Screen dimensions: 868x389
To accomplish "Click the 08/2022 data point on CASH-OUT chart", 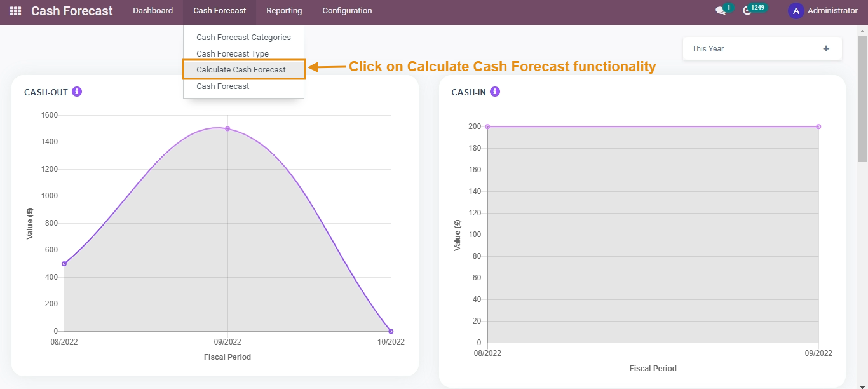I will tap(64, 264).
